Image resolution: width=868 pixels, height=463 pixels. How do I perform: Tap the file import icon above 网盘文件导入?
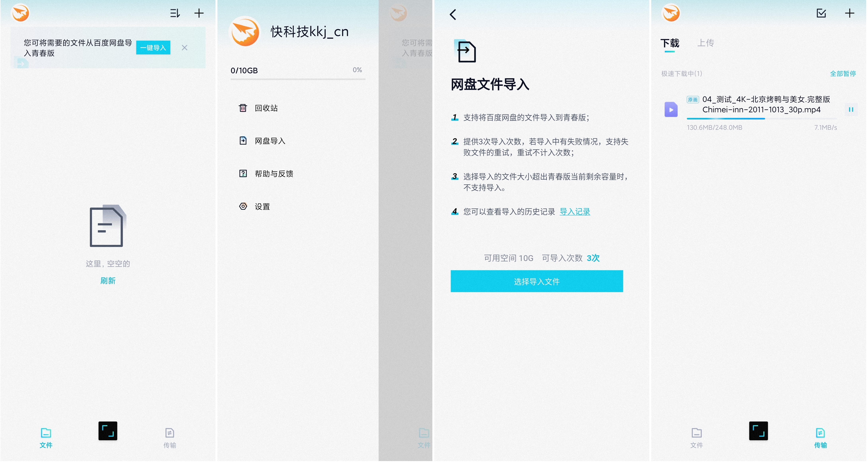pyautogui.click(x=465, y=51)
